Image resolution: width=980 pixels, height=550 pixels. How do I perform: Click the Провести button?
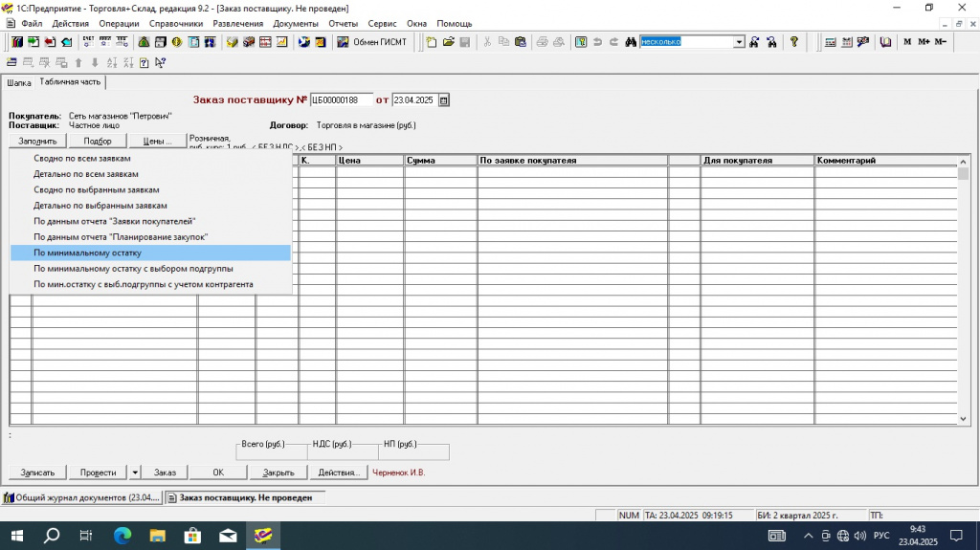pos(99,473)
